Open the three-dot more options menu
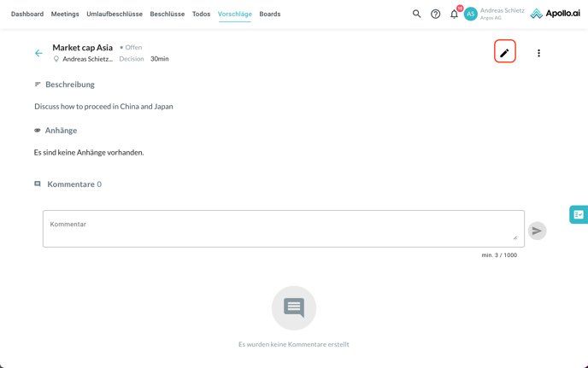This screenshot has height=368, width=588. pos(538,53)
